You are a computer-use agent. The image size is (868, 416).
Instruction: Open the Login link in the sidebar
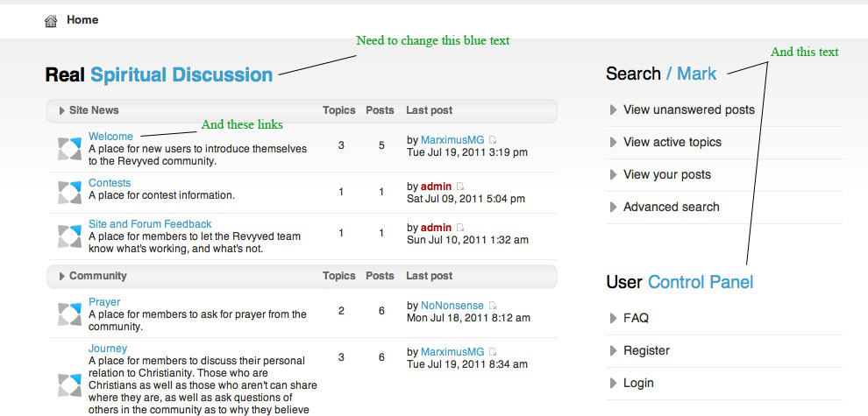pos(638,383)
